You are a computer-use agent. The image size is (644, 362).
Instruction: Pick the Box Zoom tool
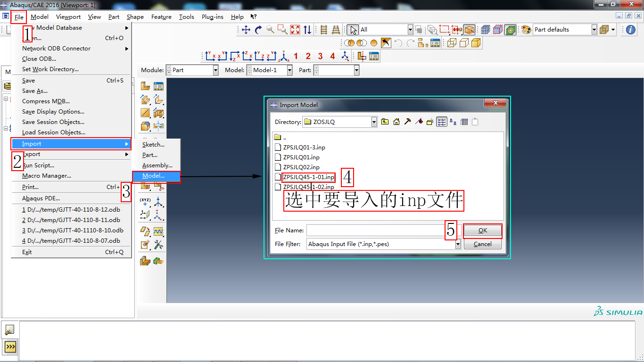click(282, 30)
